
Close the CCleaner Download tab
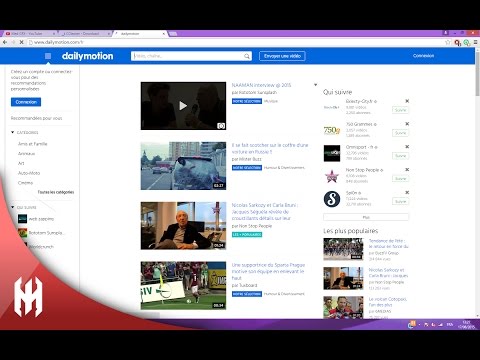pyautogui.click(x=109, y=34)
